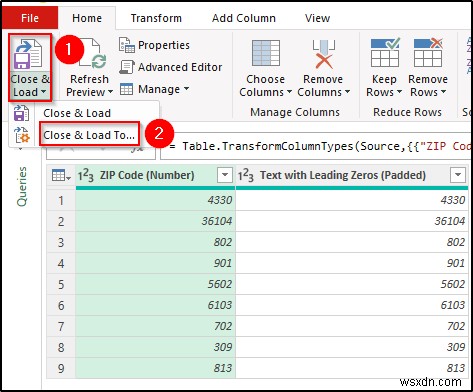473x392 pixels.
Task: Select row number 5
Action: [61, 284]
